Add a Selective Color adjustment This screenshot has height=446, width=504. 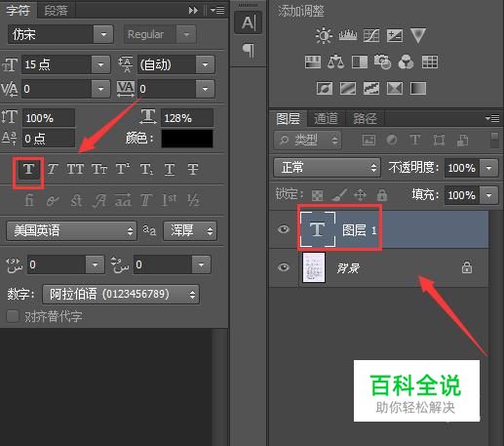[x=395, y=88]
